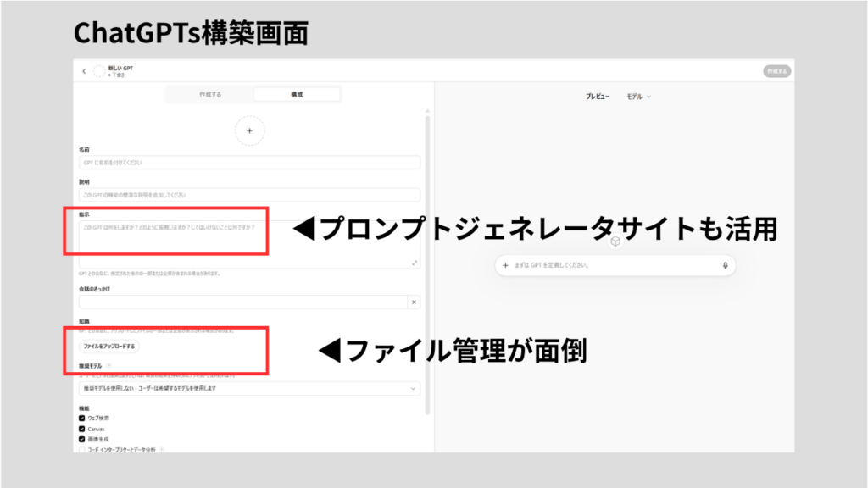Click the back arrow beside 新しい GPT
The image size is (868, 488).
(x=84, y=71)
